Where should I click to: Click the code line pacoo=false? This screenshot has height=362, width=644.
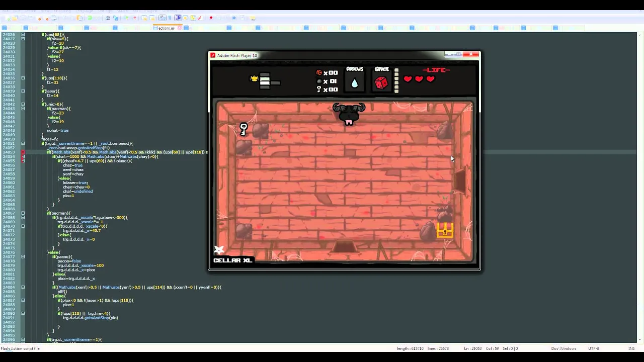(69, 261)
